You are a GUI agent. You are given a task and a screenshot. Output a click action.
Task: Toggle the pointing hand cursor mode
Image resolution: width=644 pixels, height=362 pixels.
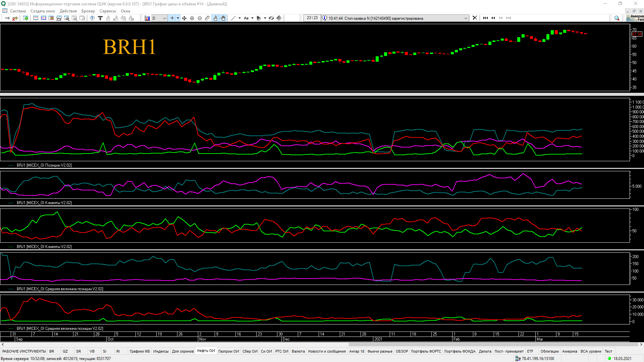[215, 18]
